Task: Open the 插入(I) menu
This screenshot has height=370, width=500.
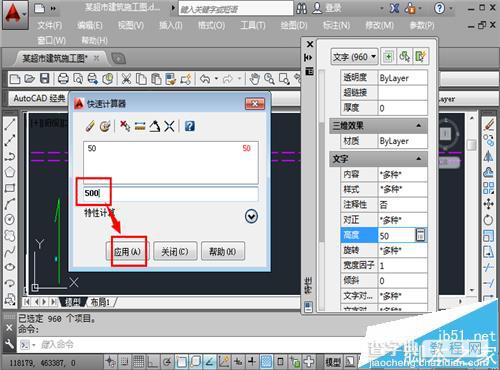Action: 171,25
